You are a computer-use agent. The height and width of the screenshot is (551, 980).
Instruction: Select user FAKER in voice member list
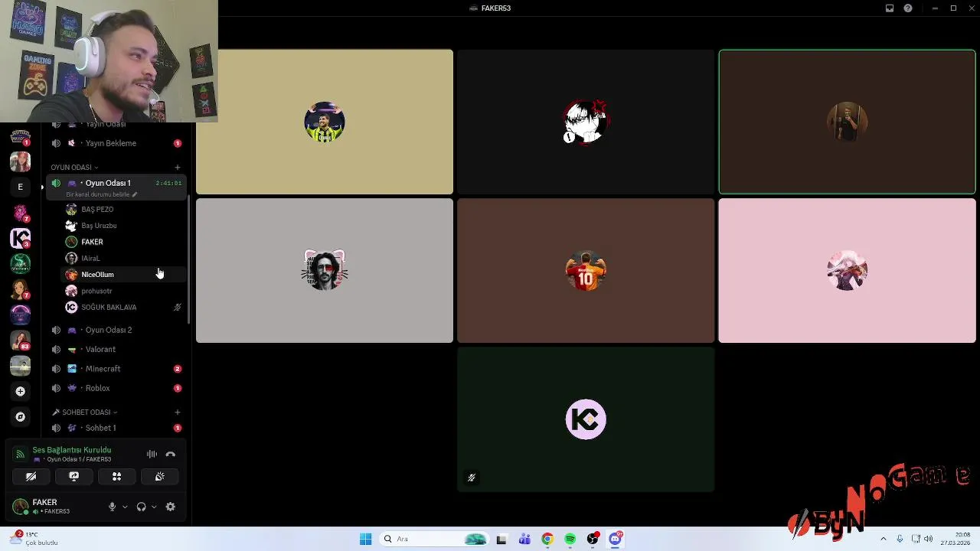click(124, 242)
